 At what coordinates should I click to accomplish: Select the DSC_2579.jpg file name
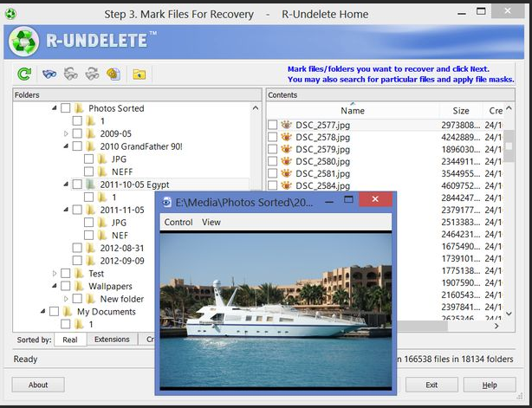pos(322,149)
